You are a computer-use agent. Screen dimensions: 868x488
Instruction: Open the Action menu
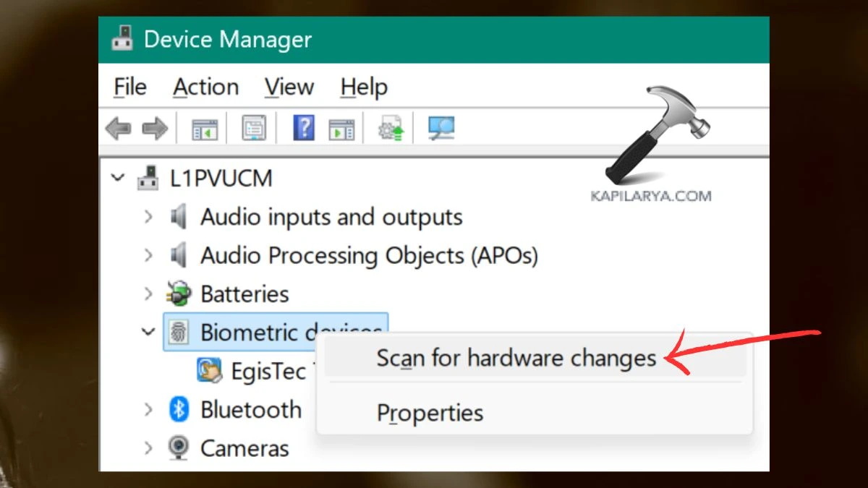[x=206, y=87]
